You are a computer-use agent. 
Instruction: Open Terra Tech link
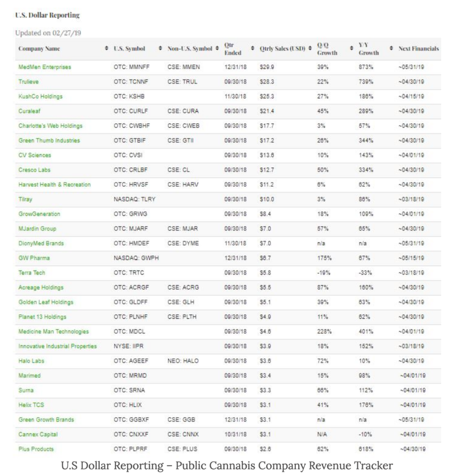click(x=32, y=273)
